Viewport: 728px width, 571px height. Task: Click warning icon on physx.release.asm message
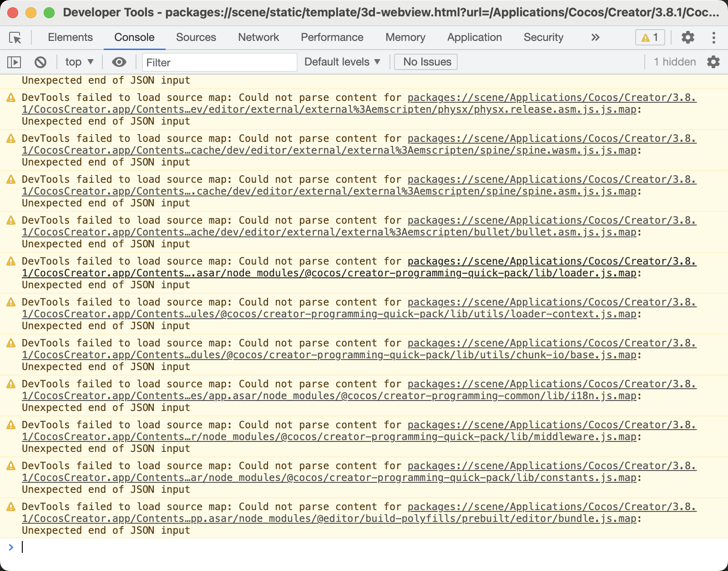click(11, 98)
